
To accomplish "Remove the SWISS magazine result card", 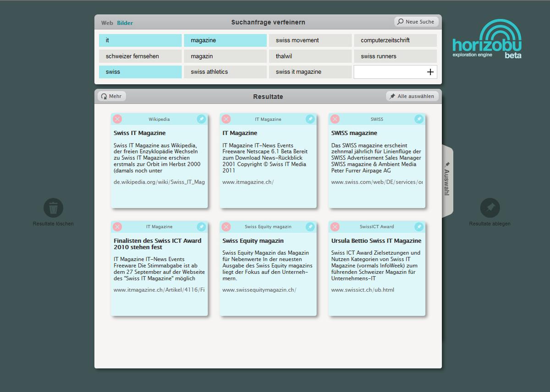I will (x=335, y=119).
